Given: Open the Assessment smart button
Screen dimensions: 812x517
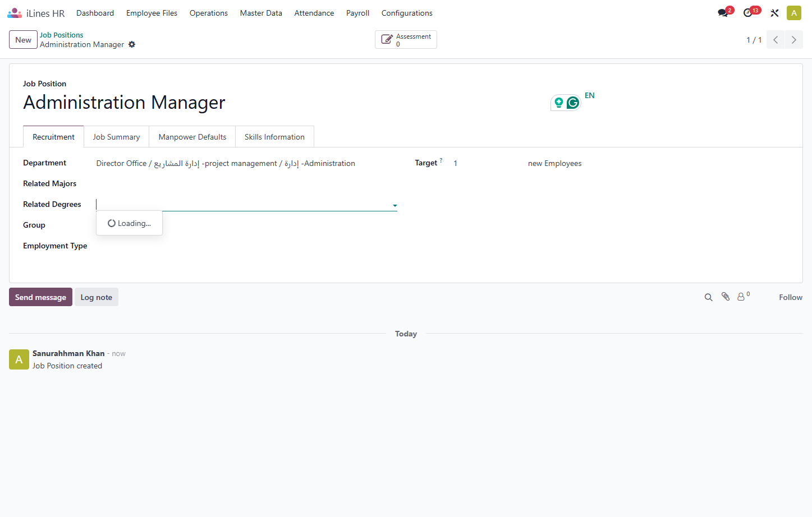Looking at the screenshot, I should (406, 40).
